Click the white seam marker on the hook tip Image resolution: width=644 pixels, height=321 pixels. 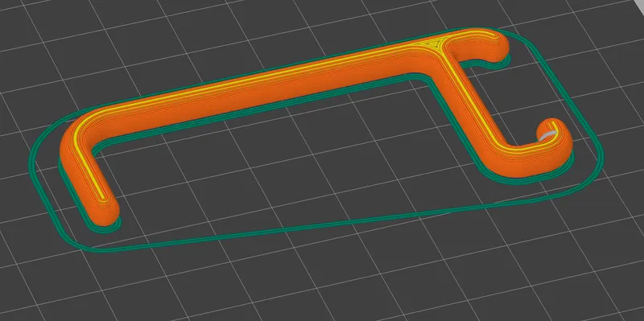(547, 135)
